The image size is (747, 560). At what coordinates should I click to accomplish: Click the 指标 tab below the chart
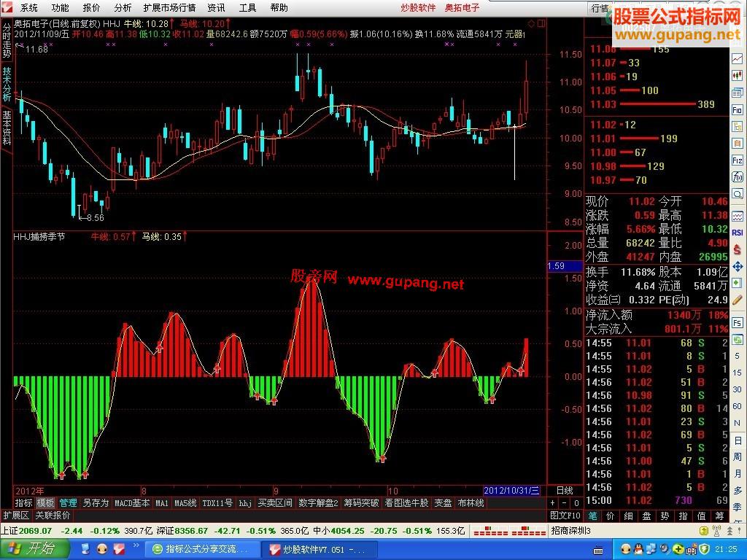coord(23,503)
